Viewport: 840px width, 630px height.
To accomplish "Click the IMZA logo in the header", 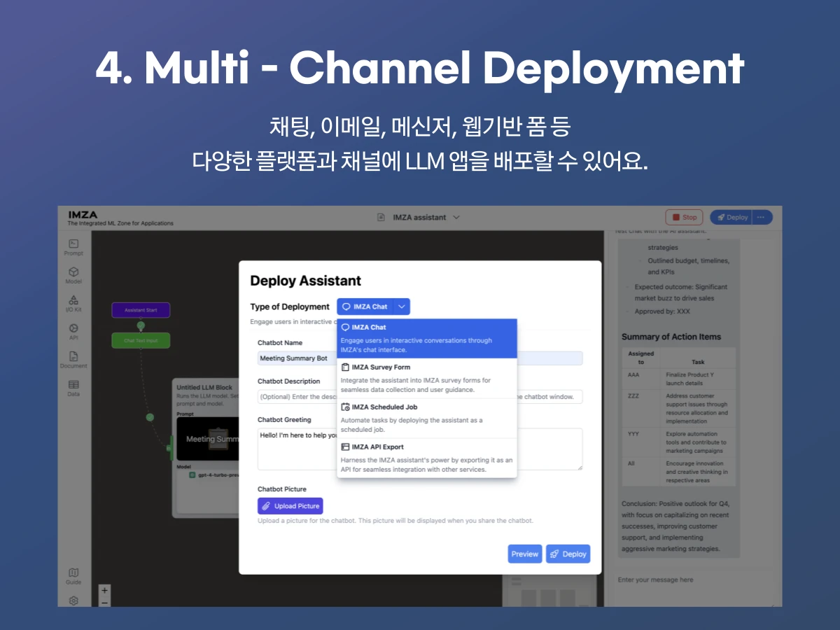I will (83, 214).
